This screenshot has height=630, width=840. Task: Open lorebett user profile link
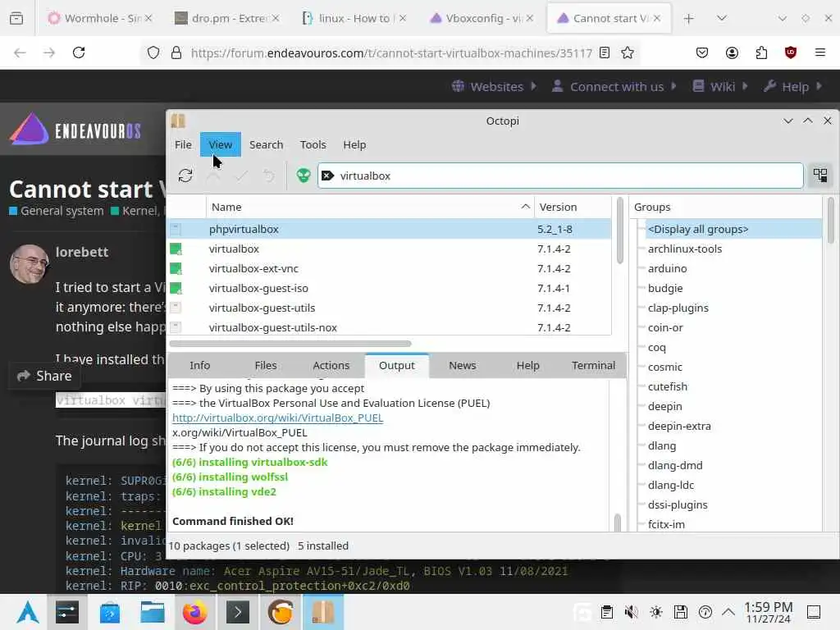pyautogui.click(x=81, y=252)
